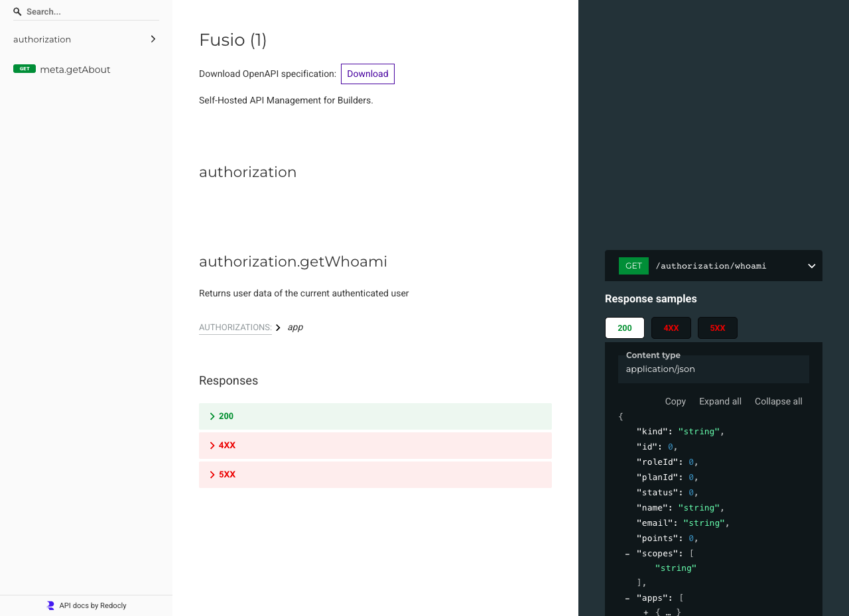Select the 4XX response sample tab
The width and height of the screenshot is (849, 616).
pyautogui.click(x=671, y=328)
